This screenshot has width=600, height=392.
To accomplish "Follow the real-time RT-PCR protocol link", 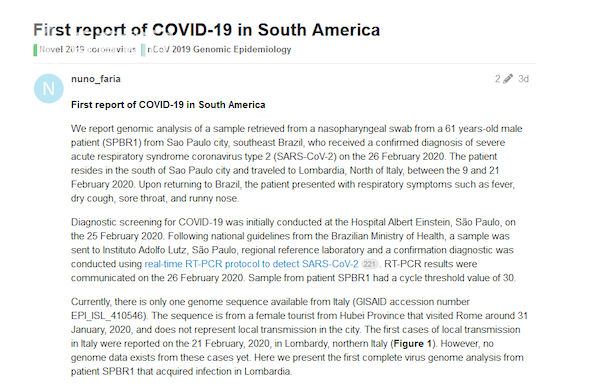I will (x=251, y=264).
